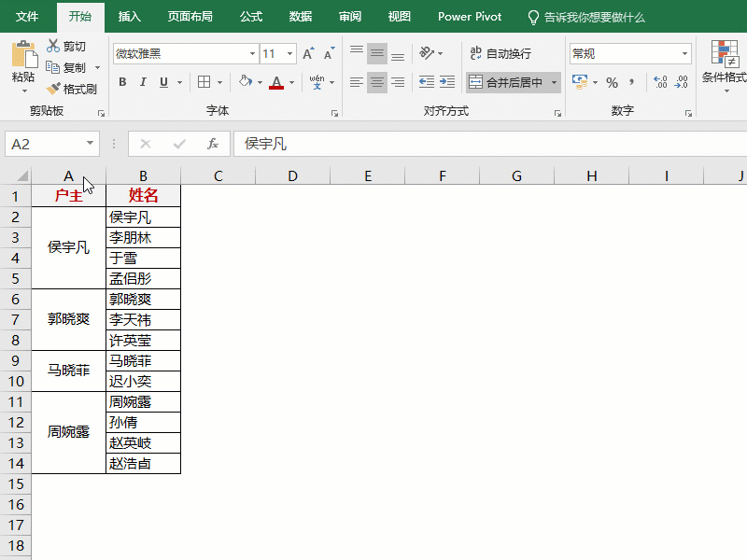This screenshot has height=560, width=747.
Task: Switch to the 审阅 Review tab
Action: 350,17
